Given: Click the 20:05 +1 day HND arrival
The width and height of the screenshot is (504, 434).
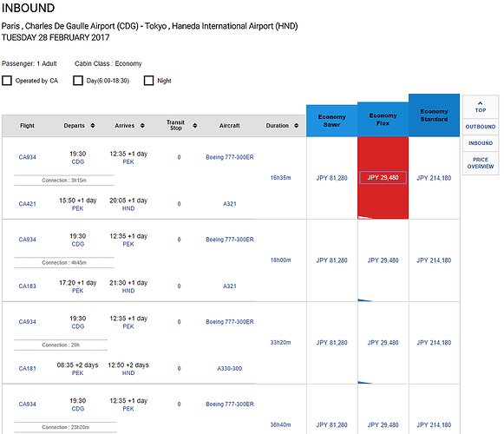Looking at the screenshot, I should click(x=128, y=204).
